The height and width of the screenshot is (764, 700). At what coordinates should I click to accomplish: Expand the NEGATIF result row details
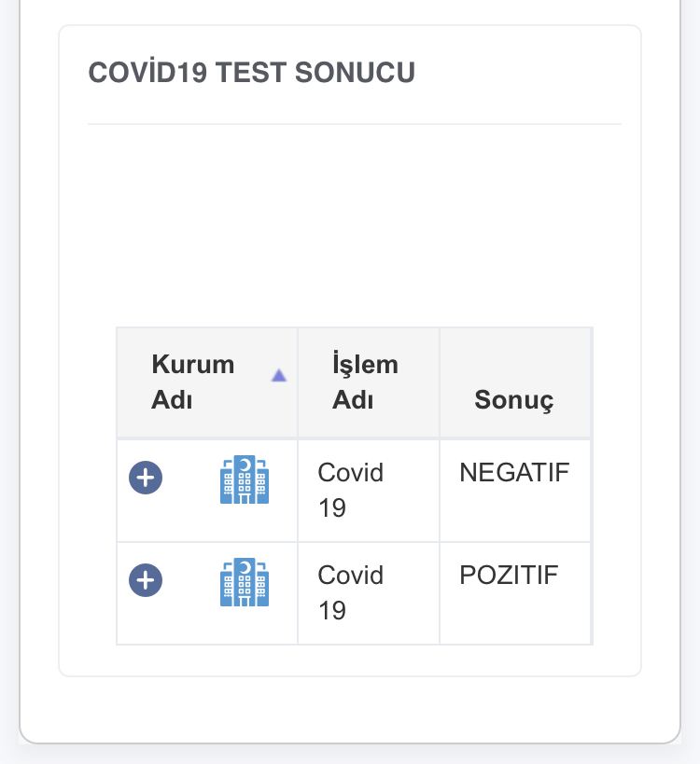point(146,478)
